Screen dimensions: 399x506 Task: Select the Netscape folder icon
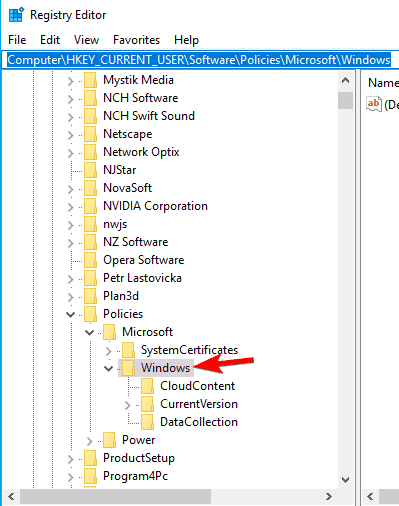90,134
